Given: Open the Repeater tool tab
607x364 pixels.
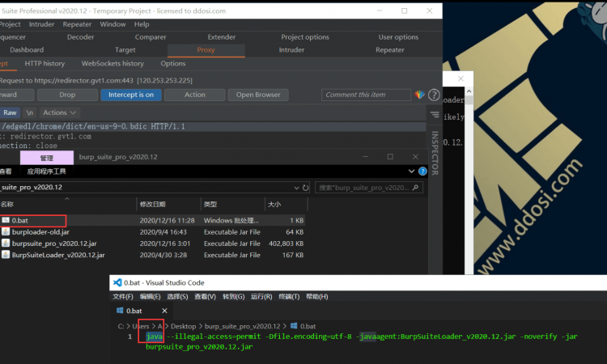Looking at the screenshot, I should point(390,50).
